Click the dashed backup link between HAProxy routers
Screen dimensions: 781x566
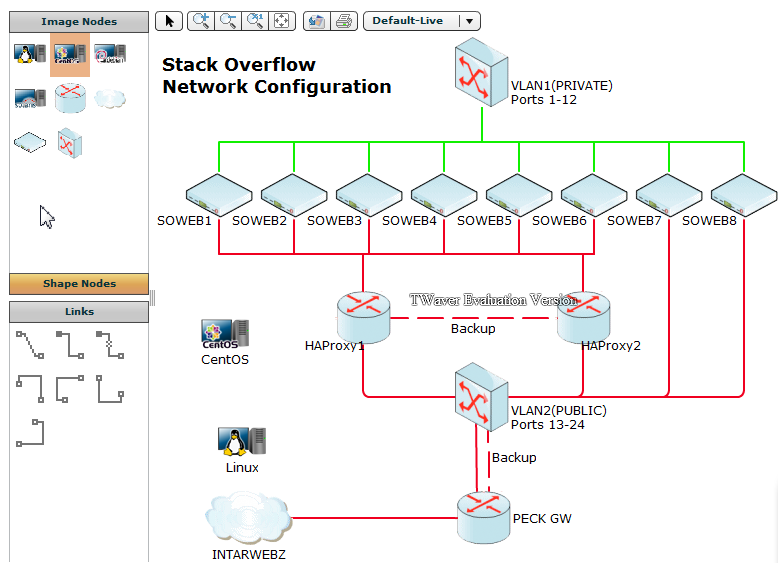click(473, 318)
